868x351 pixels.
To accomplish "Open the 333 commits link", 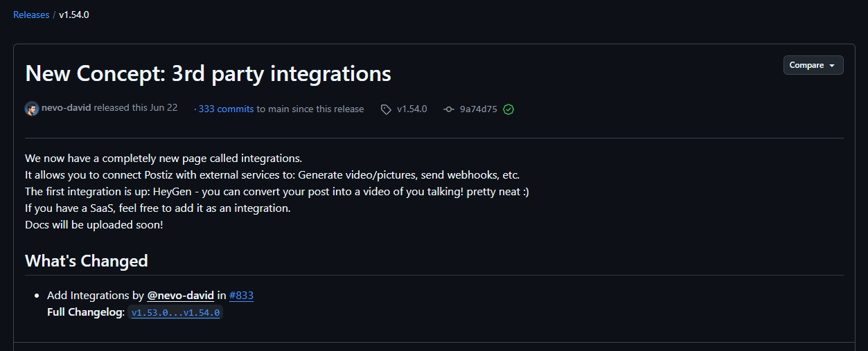I will (226, 109).
